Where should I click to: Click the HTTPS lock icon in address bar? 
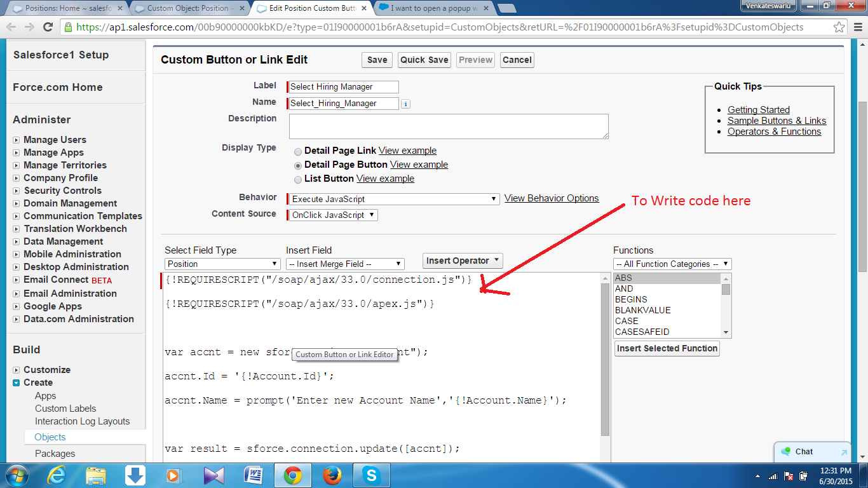click(67, 27)
